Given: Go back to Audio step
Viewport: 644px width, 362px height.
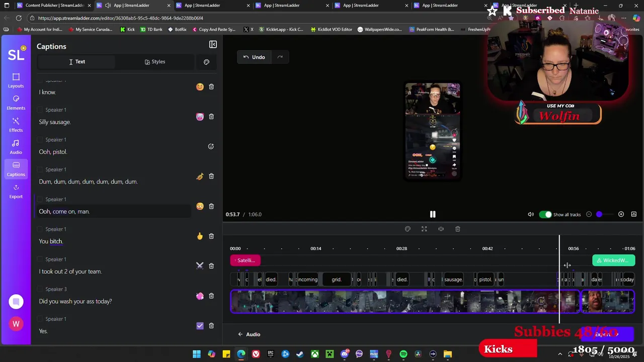Looking at the screenshot, I should [249, 334].
